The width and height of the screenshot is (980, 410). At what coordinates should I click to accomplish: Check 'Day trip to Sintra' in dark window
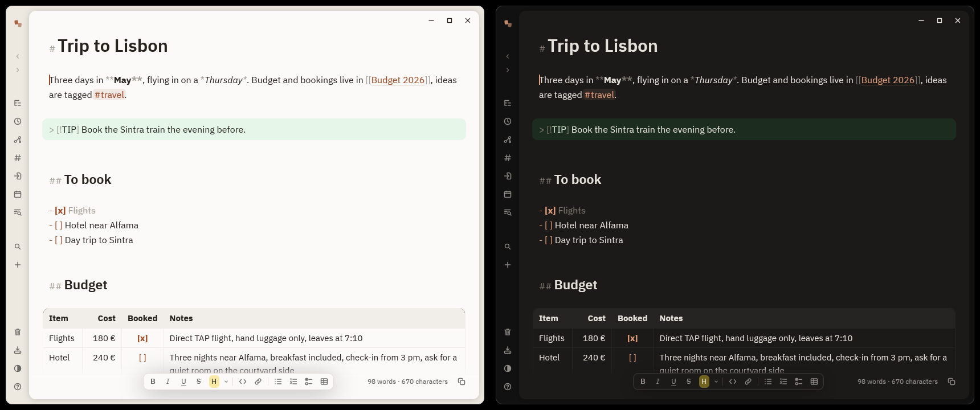coord(549,240)
